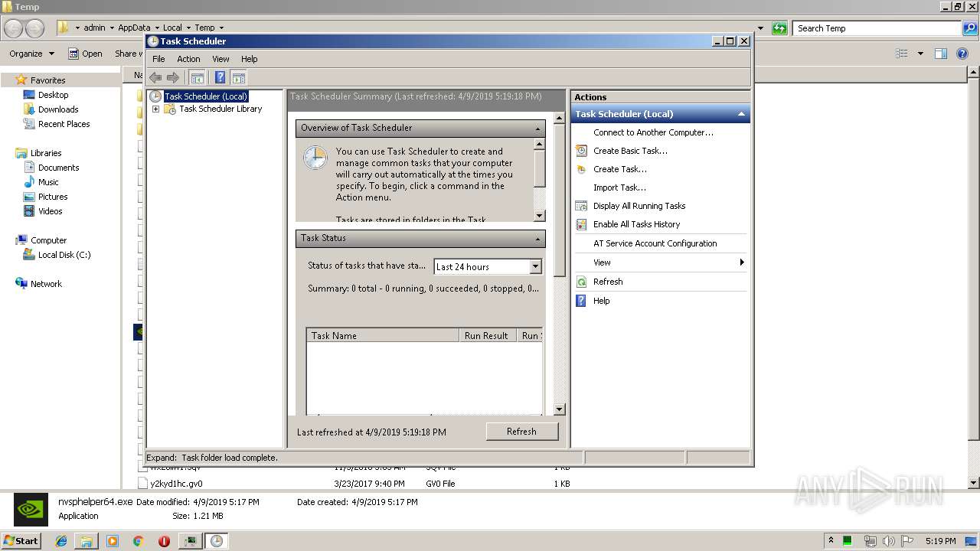This screenshot has height=551, width=980.
Task: Switch to Task Scheduler taskbar button
Action: [217, 541]
